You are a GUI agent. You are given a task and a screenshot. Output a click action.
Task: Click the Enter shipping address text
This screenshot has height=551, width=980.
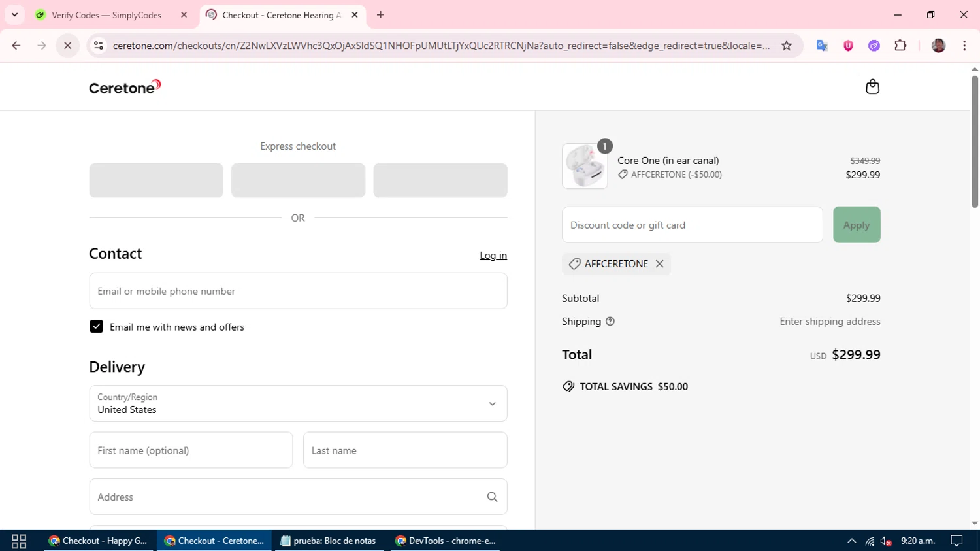click(830, 322)
